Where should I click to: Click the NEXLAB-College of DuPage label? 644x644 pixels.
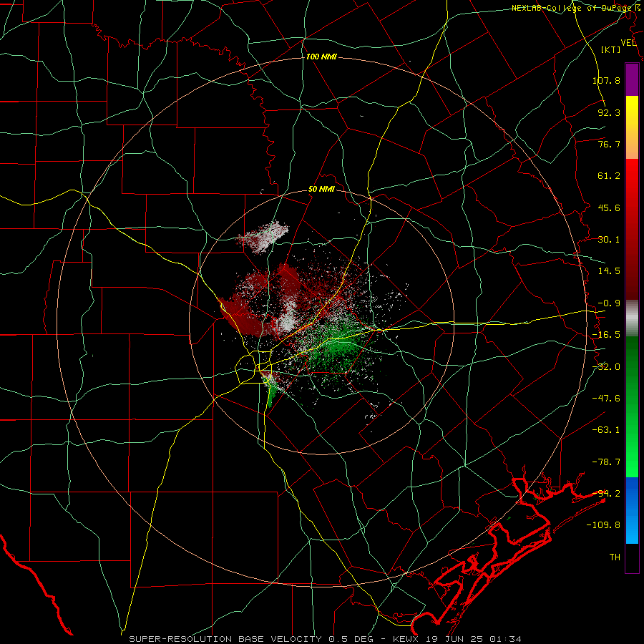577,8
